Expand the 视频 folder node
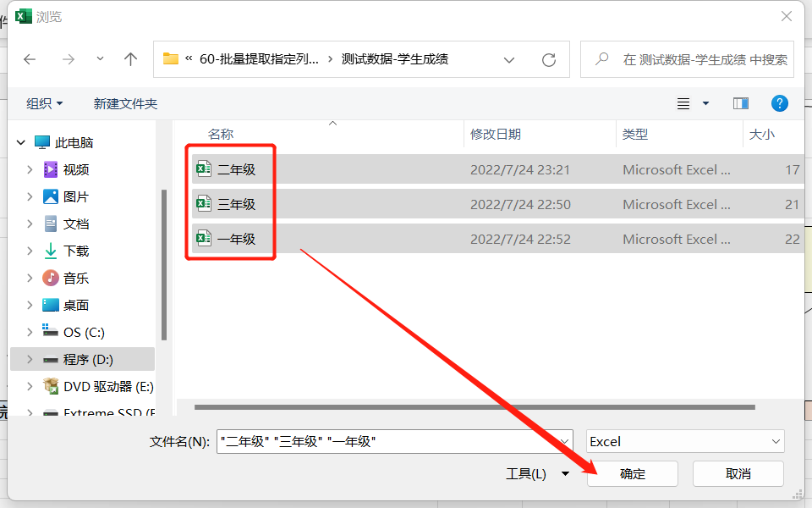Image resolution: width=812 pixels, height=508 pixels. [x=30, y=169]
